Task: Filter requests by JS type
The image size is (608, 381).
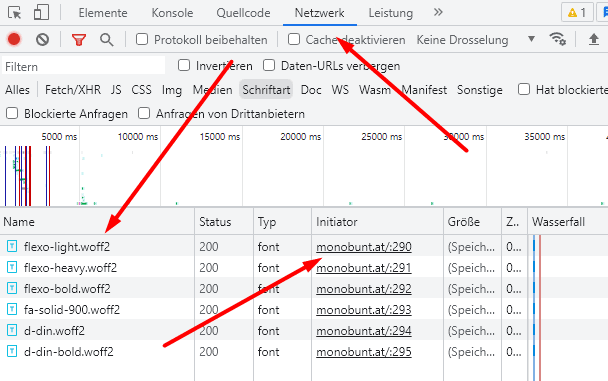Action: coord(116,90)
